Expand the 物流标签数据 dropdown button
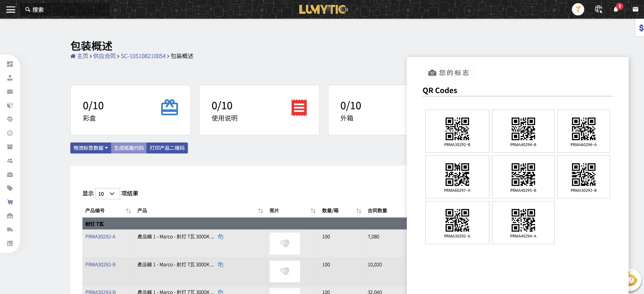The image size is (644, 294). pyautogui.click(x=91, y=148)
